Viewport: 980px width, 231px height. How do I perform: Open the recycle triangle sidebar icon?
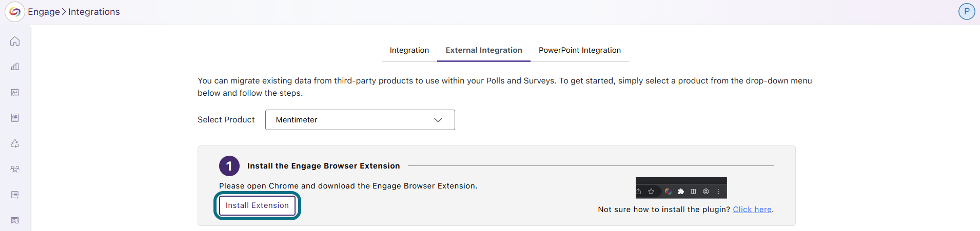coord(15,143)
